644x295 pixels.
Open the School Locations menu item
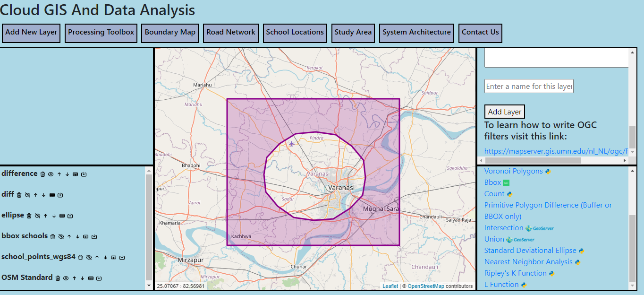point(295,33)
